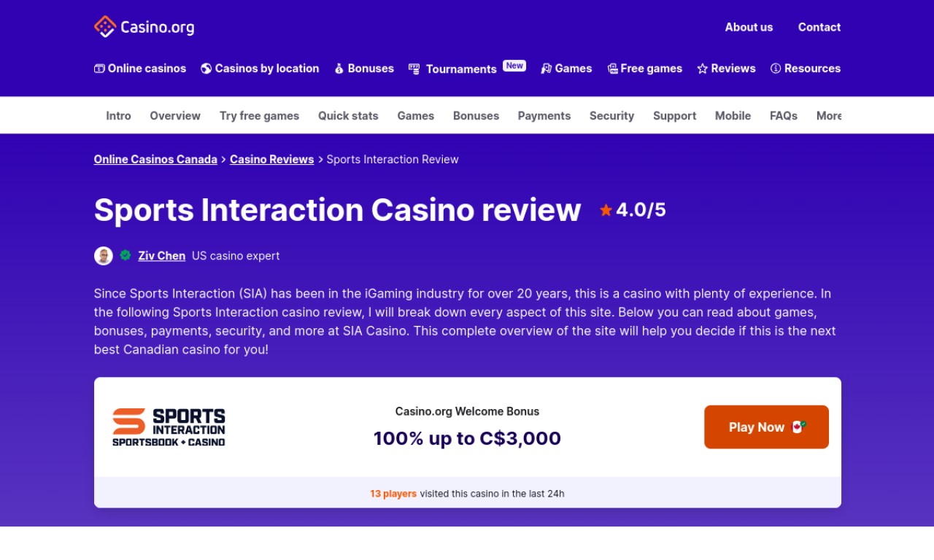Click the Sports Interaction logo
The width and height of the screenshot is (934, 560).
coord(169,427)
